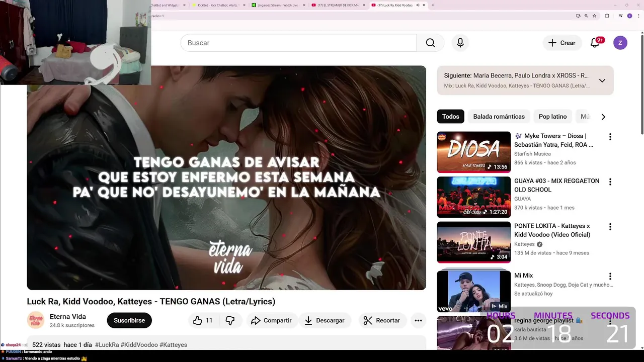The image size is (644, 362).
Task: Open options for Myke Towers Diosa video
Action: (610, 137)
